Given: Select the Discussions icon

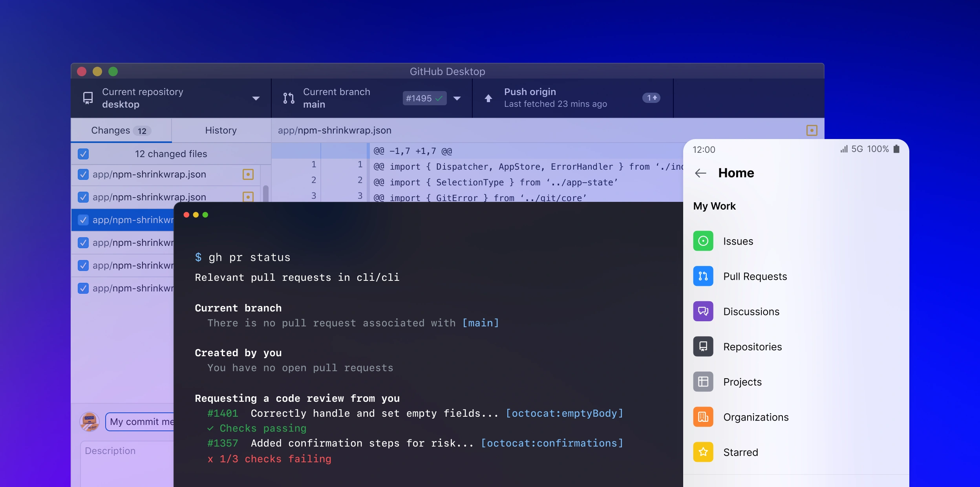Looking at the screenshot, I should tap(703, 311).
